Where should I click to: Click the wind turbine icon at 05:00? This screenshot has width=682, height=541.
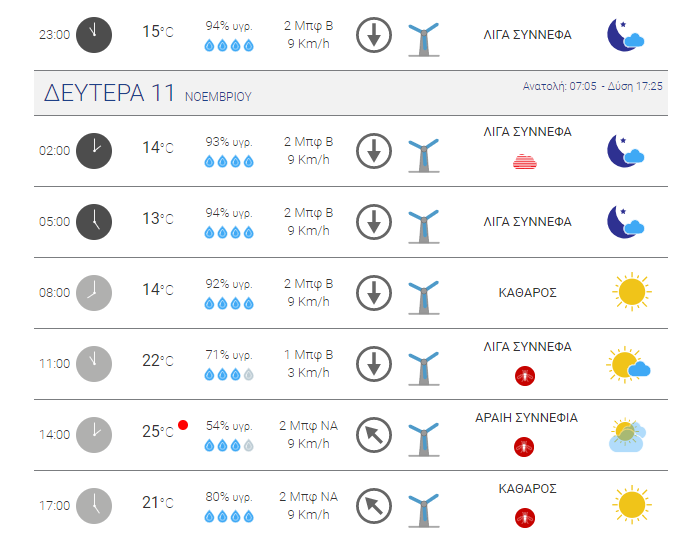coord(424,226)
